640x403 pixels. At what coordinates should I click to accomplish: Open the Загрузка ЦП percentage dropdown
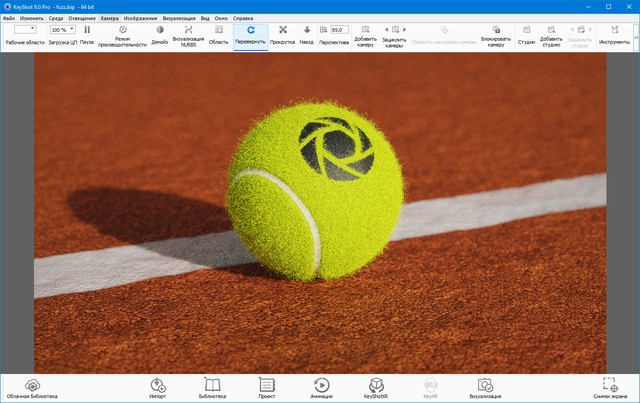pyautogui.click(x=63, y=30)
